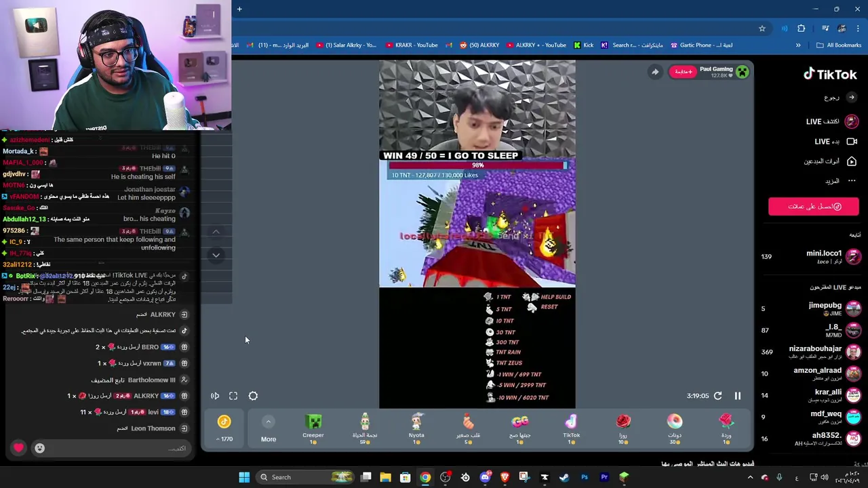Click the likes goal progress bar at 98%
Image resolution: width=868 pixels, height=488 pixels.
coord(477,165)
